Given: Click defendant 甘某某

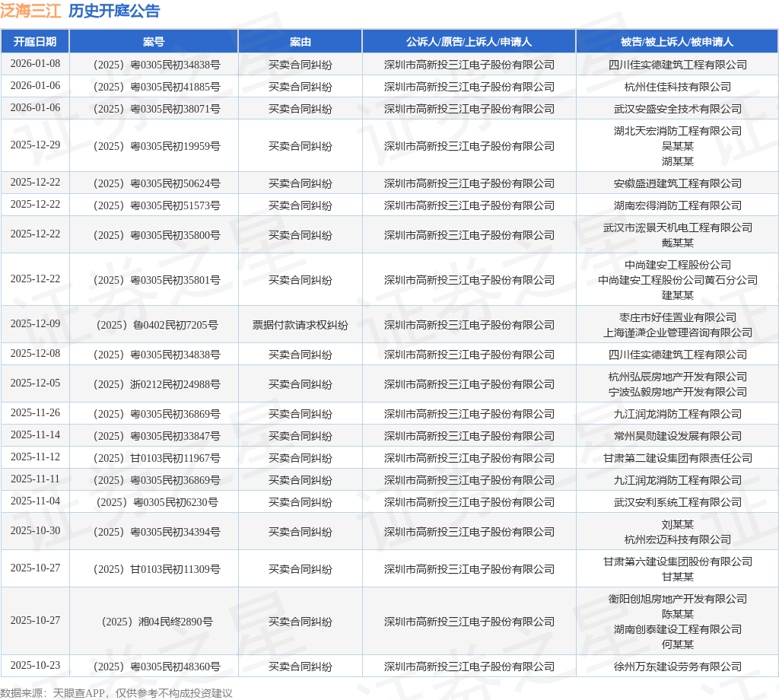Looking at the screenshot, I should 678,577.
